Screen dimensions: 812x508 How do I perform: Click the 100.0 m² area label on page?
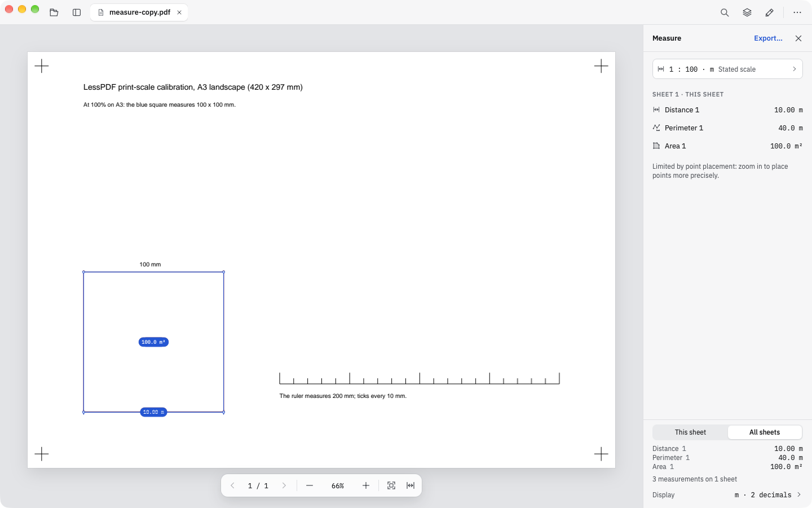tap(153, 342)
